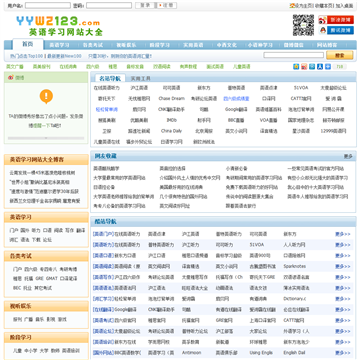Open the 微博微信 navigation menu
Image resolution: width=360 pixels, height=360 pixels.
coord(293,45)
